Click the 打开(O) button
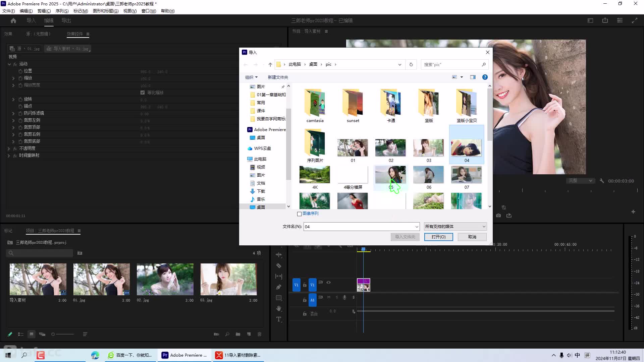Screen dimensions: 644x362 point(438,237)
